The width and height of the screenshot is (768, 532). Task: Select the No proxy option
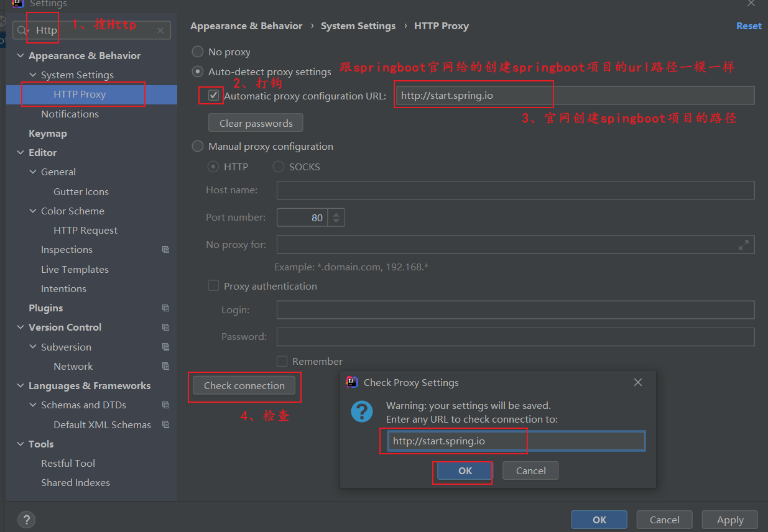[x=198, y=52]
